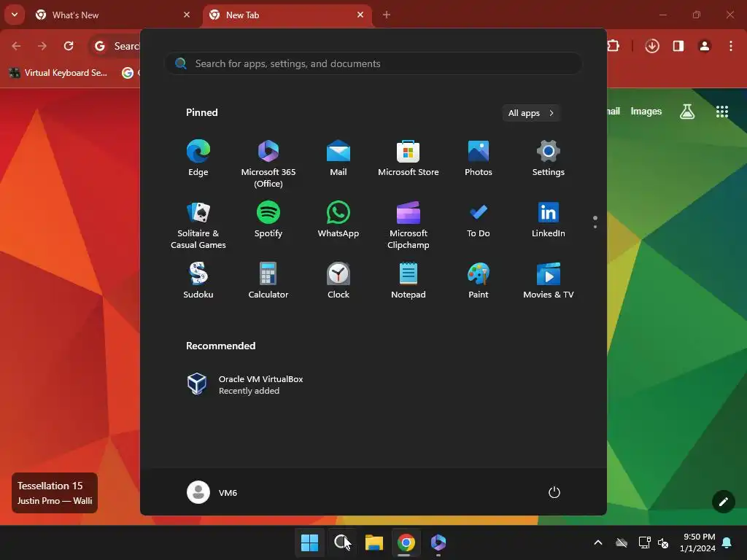The width and height of the screenshot is (747, 560).
Task: Open Microsoft Store from pinned apps
Action: pos(409,158)
